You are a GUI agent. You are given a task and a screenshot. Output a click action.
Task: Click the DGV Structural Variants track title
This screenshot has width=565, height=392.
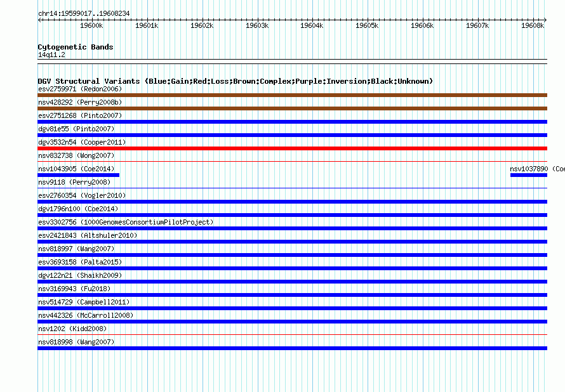[236, 81]
